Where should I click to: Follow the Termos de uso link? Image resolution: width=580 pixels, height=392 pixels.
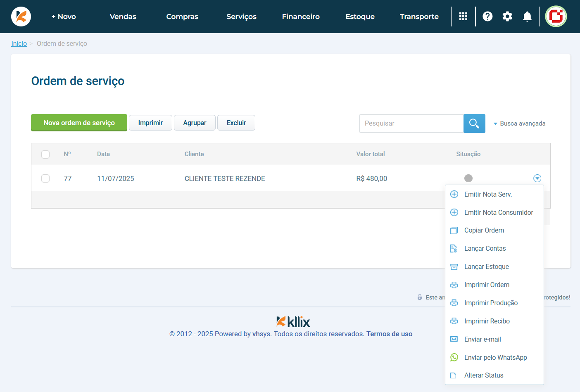[x=389, y=334]
